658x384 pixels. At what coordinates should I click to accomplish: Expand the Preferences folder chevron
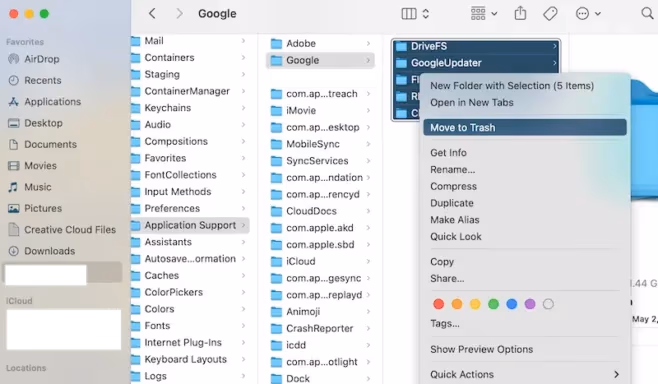[x=243, y=208]
